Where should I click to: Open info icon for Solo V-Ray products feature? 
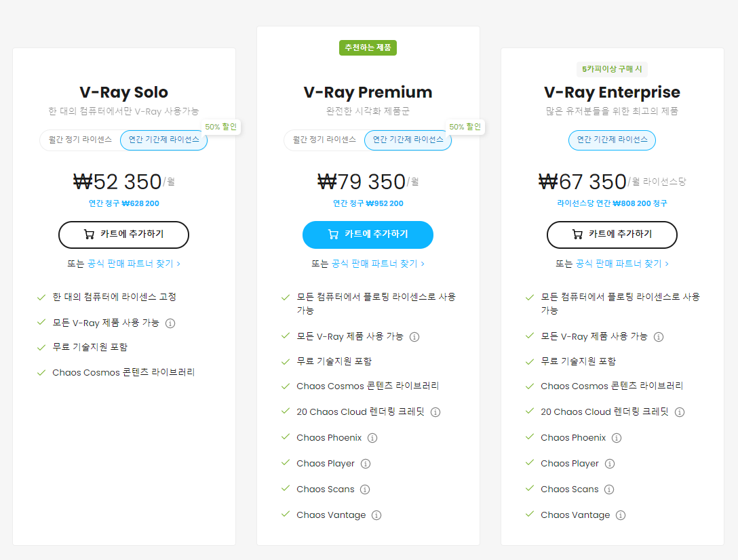click(x=170, y=323)
